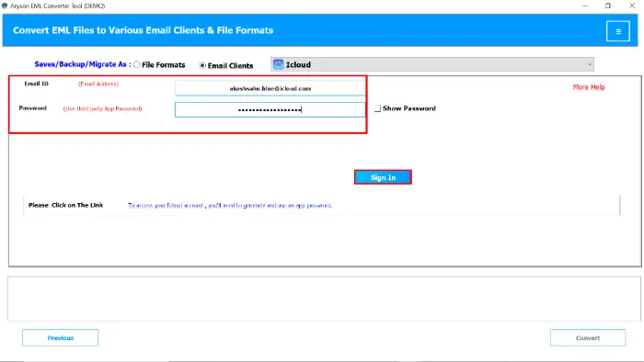
Task: Maximize the Aryson EML Converter window
Action: (608, 6)
